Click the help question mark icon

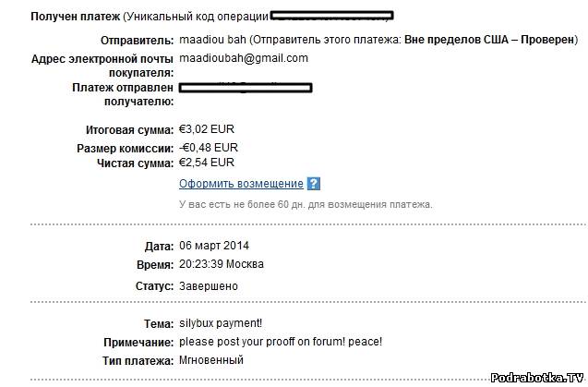tap(314, 184)
